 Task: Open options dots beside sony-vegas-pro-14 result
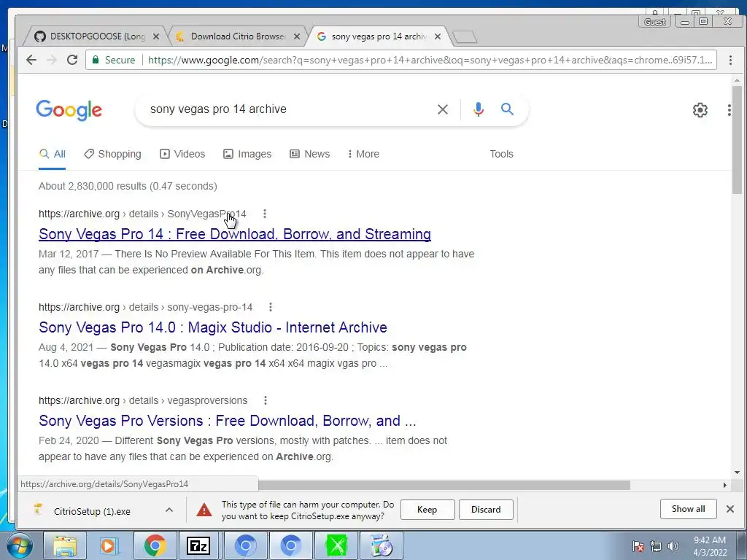click(271, 307)
